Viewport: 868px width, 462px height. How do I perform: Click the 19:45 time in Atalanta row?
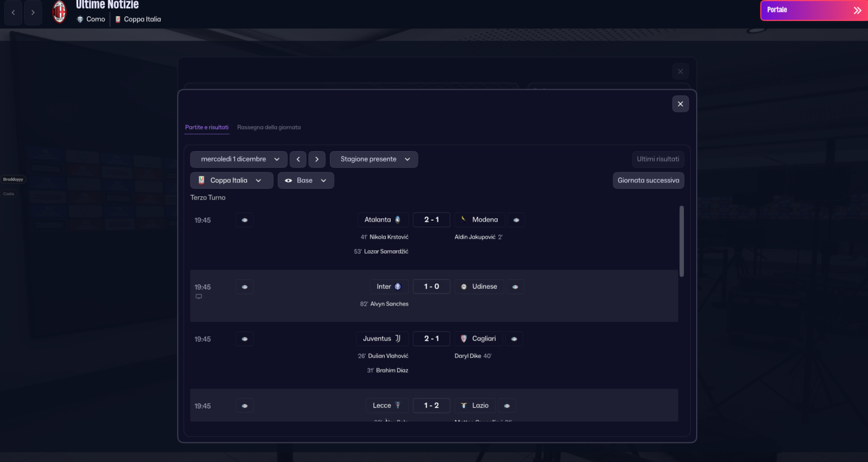click(x=203, y=220)
